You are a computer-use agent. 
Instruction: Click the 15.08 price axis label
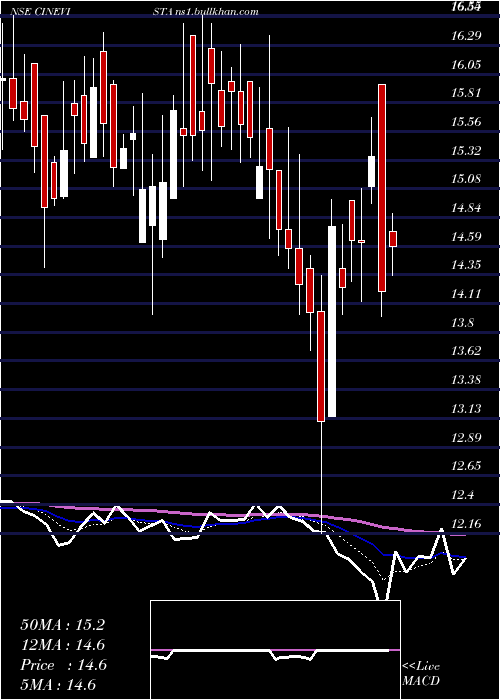pos(466,179)
